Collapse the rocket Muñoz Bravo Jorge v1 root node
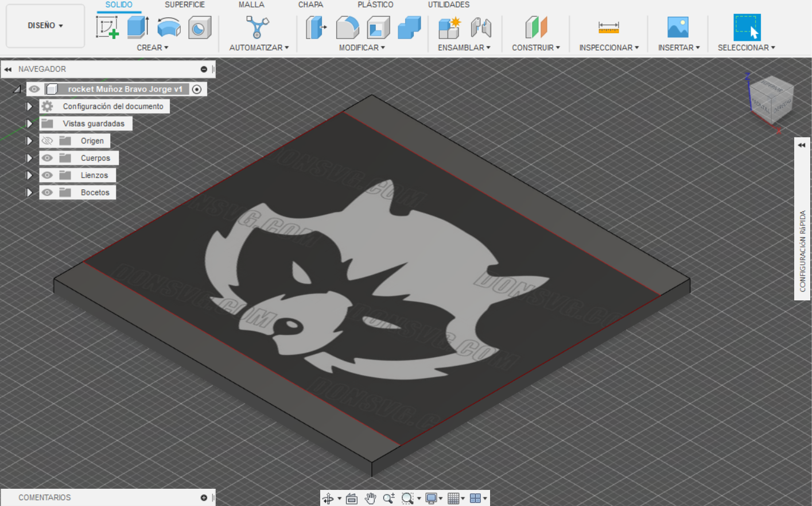Image resolution: width=812 pixels, height=506 pixels. pos(17,89)
